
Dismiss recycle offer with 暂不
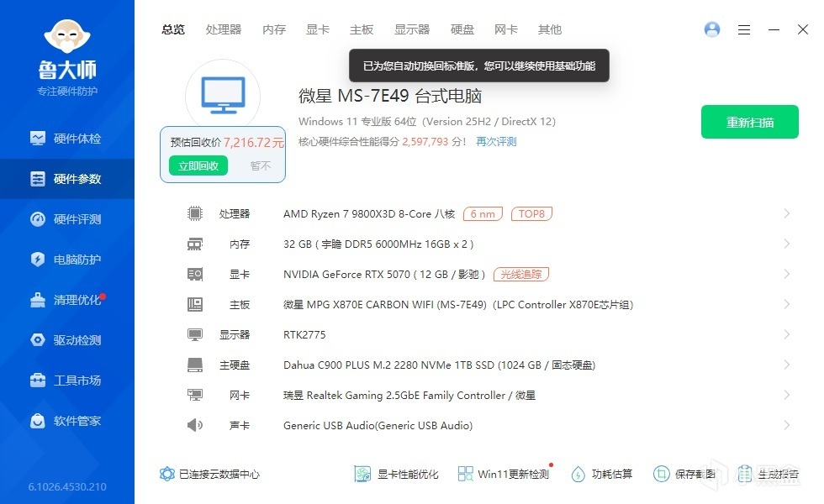[261, 166]
